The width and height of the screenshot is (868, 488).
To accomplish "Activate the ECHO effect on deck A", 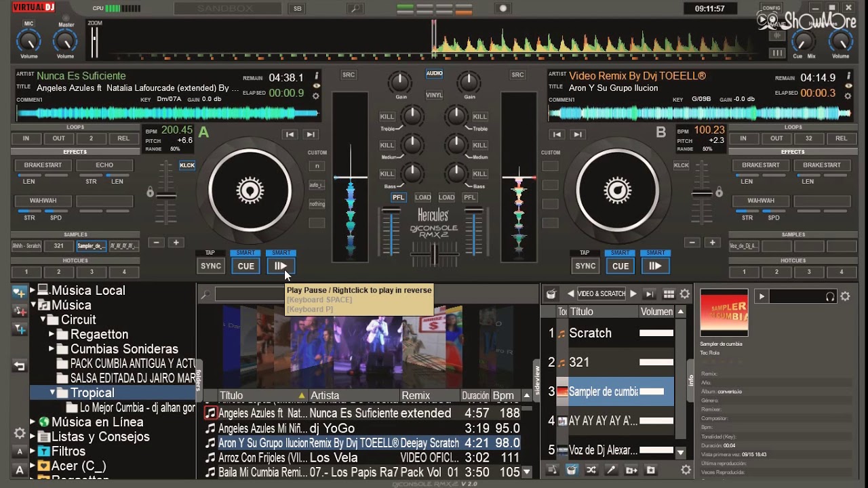I will click(x=104, y=165).
